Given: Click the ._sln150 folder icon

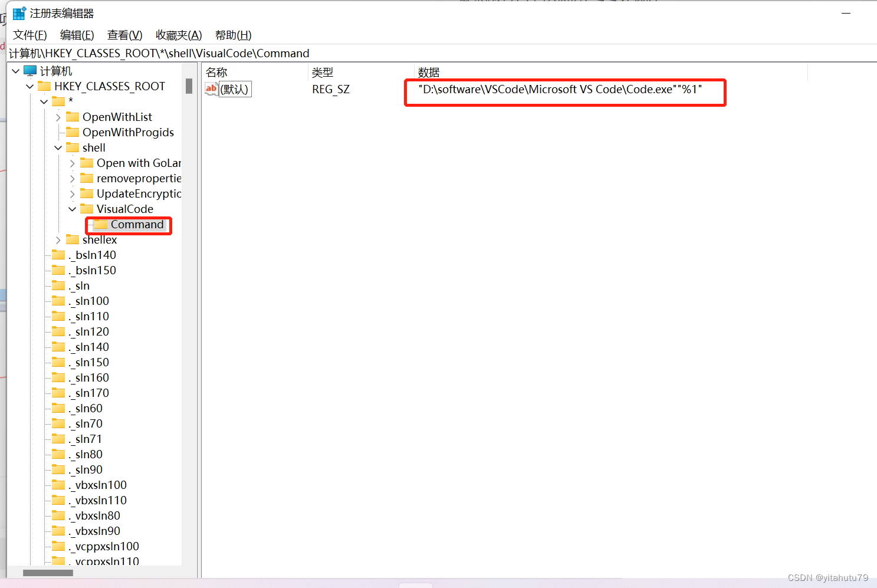Looking at the screenshot, I should [x=58, y=362].
